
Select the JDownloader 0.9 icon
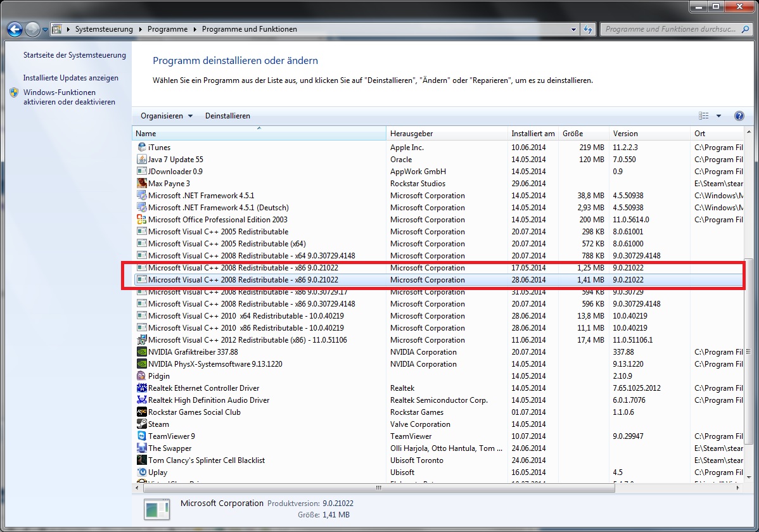pyautogui.click(x=142, y=172)
